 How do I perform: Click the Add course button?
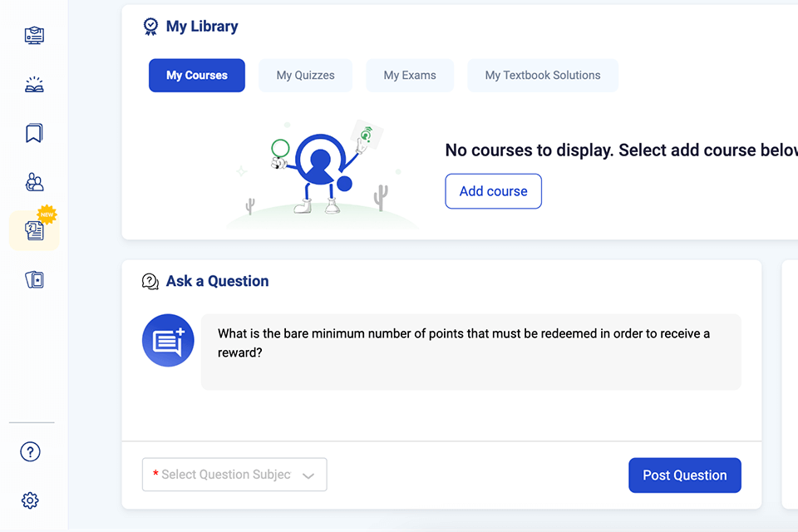[x=494, y=191]
